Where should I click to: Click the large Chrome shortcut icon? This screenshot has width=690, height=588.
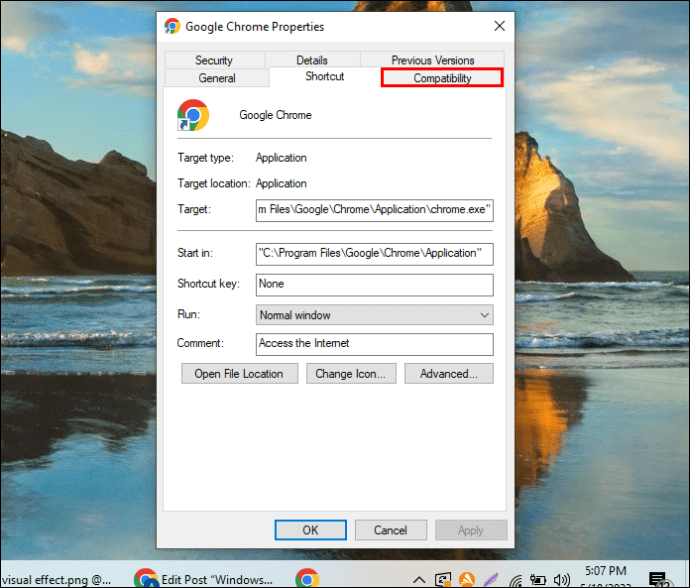click(x=193, y=115)
